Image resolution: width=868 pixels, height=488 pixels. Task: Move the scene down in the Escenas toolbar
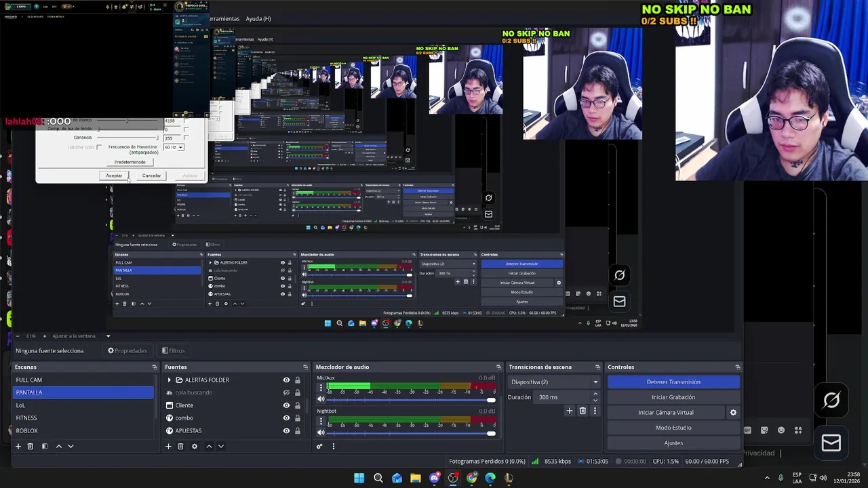click(x=71, y=446)
